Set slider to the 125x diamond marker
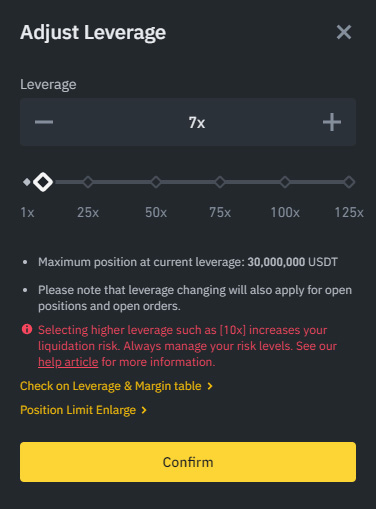The height and width of the screenshot is (509, 376). tap(349, 182)
